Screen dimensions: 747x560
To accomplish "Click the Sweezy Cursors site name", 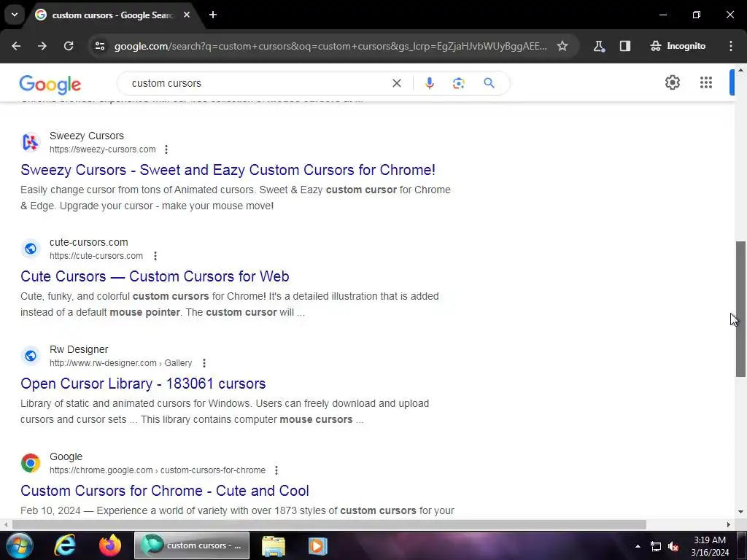I will click(87, 136).
